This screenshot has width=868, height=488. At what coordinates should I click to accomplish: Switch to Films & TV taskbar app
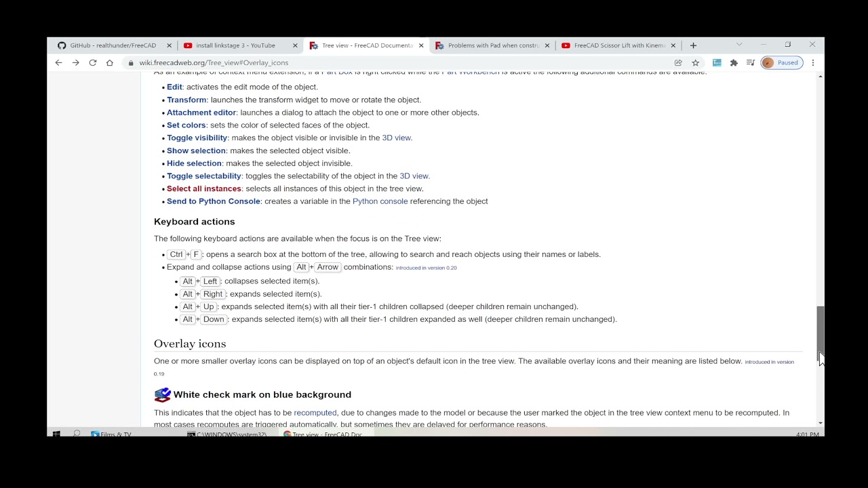112,434
